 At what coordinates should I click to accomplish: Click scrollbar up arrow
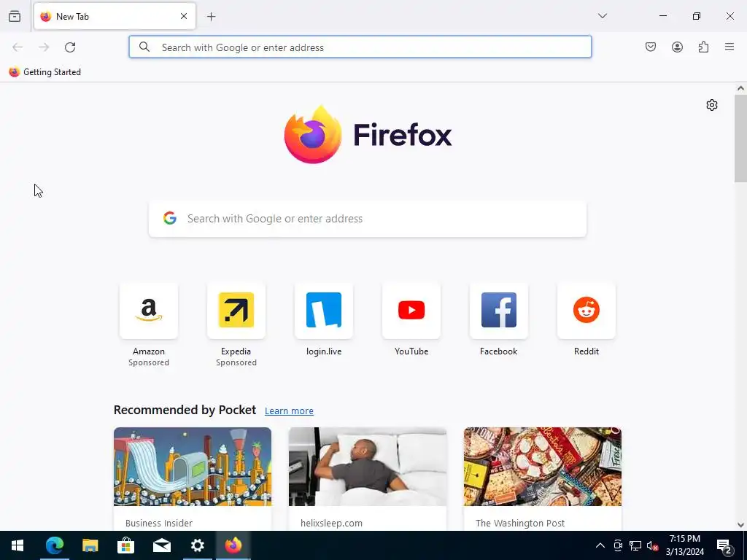pyautogui.click(x=740, y=88)
